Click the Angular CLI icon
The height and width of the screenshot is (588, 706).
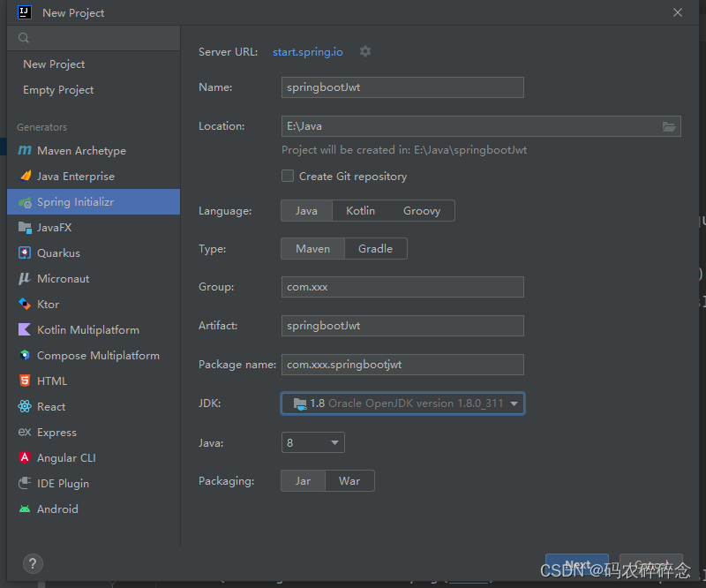tap(25, 457)
